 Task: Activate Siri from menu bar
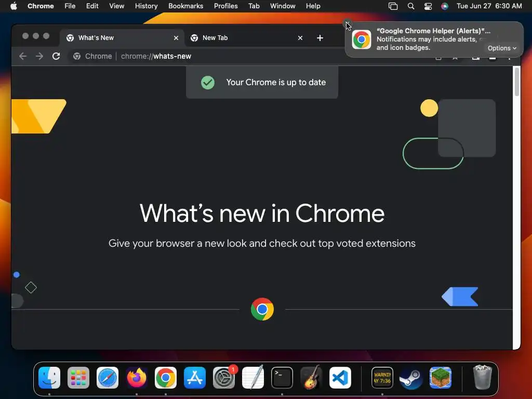pyautogui.click(x=445, y=6)
